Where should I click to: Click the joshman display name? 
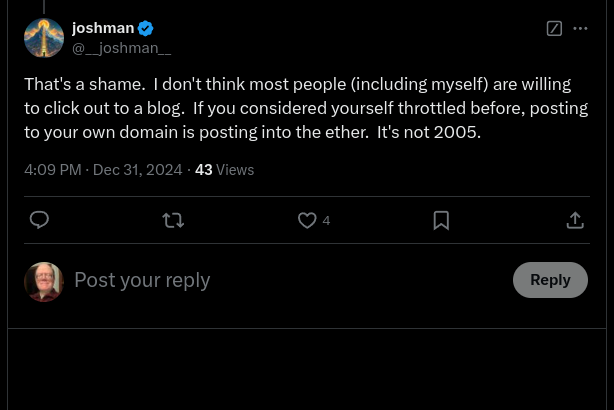(103, 28)
